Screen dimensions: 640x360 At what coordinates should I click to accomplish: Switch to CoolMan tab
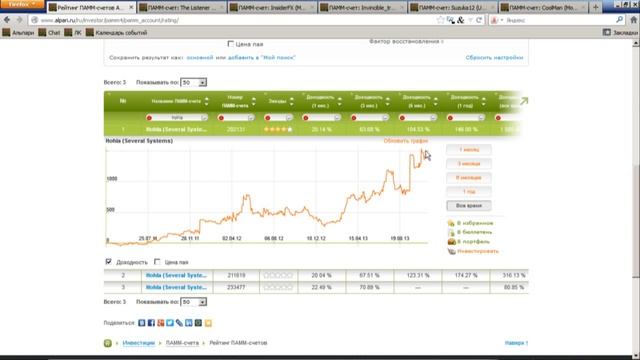tap(544, 7)
